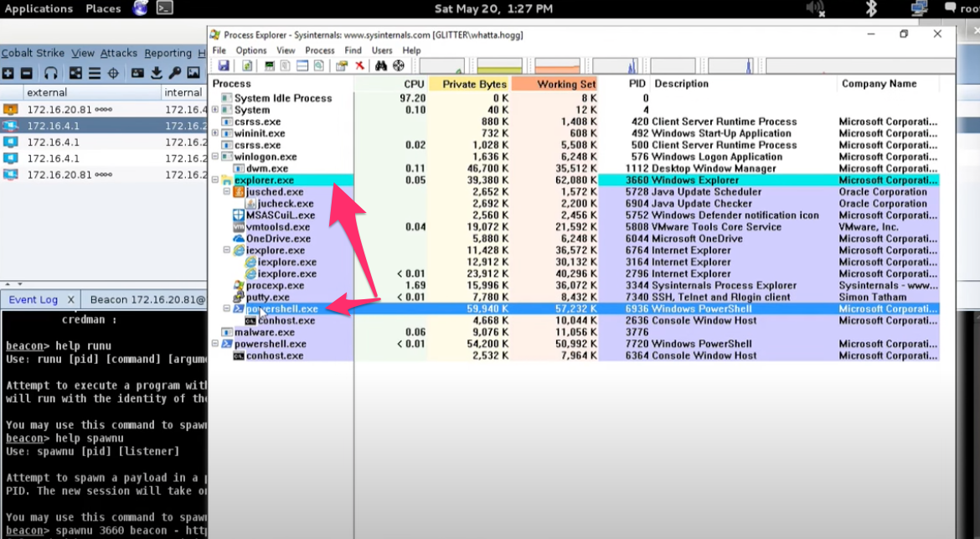Open the Process menu in Process Explorer
The height and width of the screenshot is (539, 980).
click(x=320, y=50)
